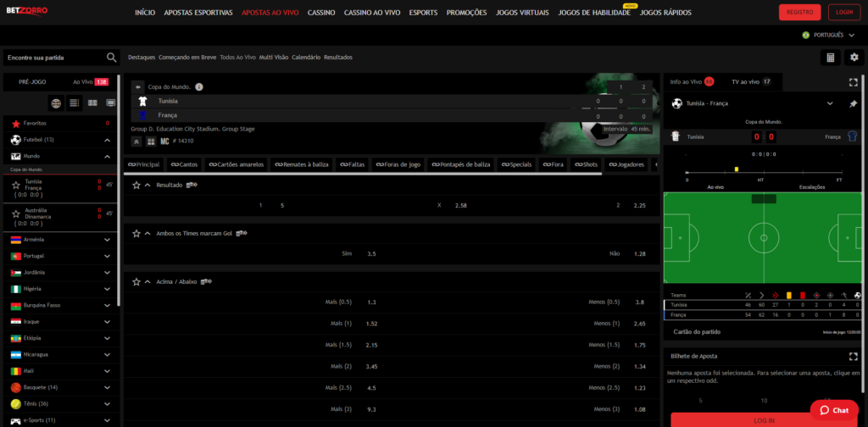Screen dimensions: 868x427
Task: Switch to Info ao Vivo tab
Action: [692, 82]
